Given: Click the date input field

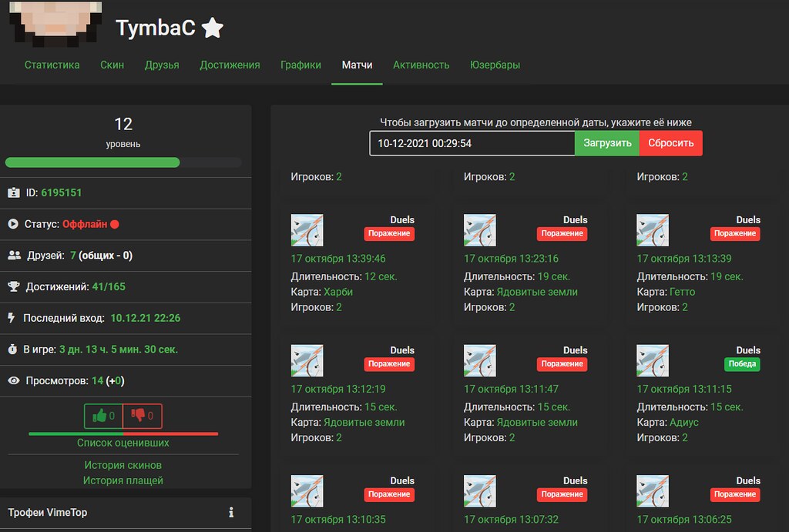Looking at the screenshot, I should pos(472,143).
